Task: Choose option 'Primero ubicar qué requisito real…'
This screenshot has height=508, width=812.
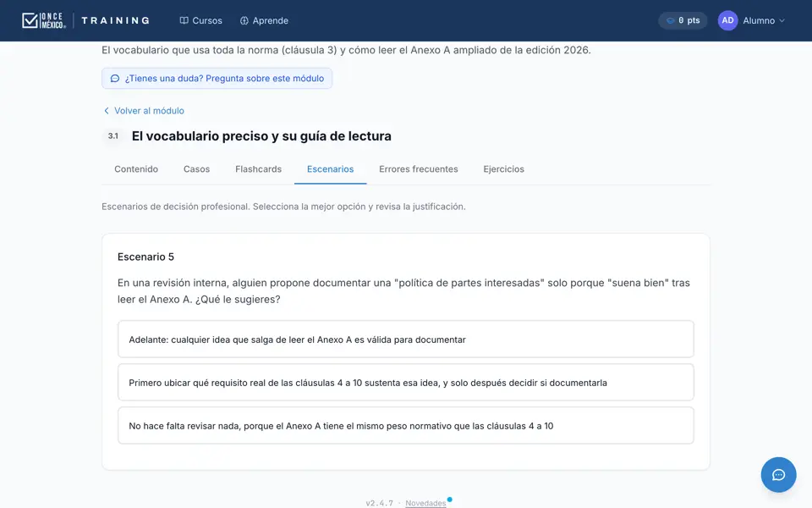Action: 406,382
